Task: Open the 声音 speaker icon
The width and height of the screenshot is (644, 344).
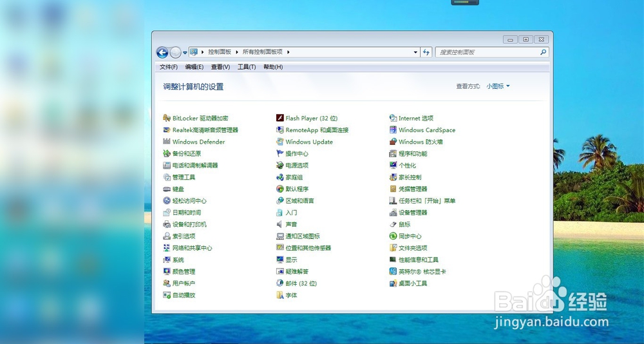Action: 280,224
